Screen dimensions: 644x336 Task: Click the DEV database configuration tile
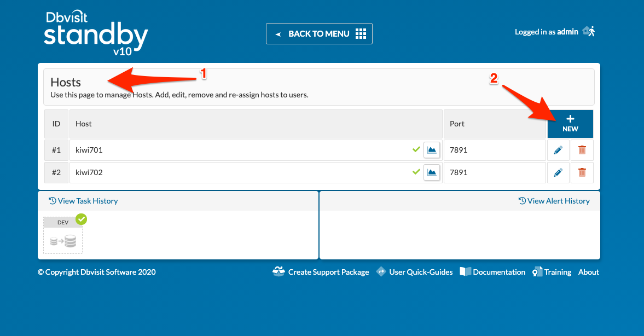click(63, 235)
